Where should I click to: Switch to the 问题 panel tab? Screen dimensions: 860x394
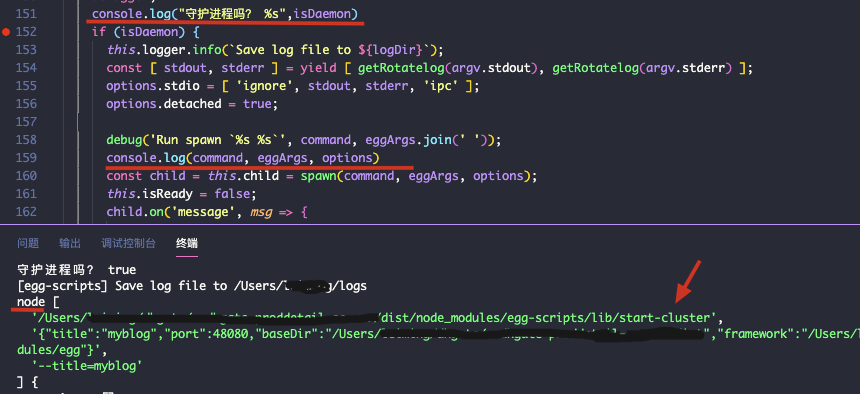click(28, 244)
